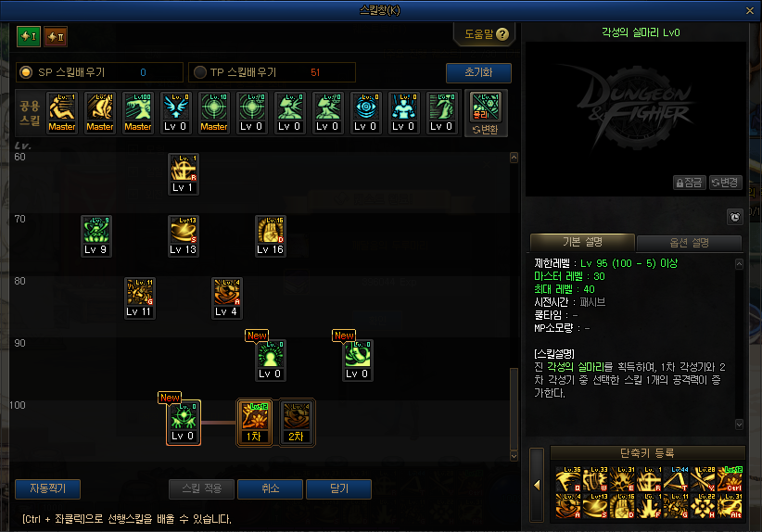This screenshot has width=762, height=532.
Task: Click the 자동찍기 auto-assign button
Action: pos(47,488)
